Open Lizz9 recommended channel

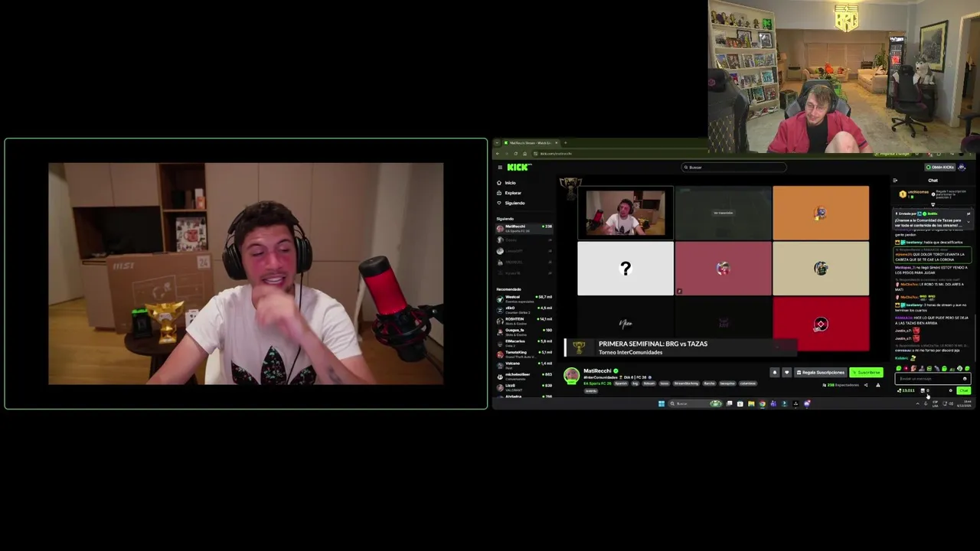524,386
